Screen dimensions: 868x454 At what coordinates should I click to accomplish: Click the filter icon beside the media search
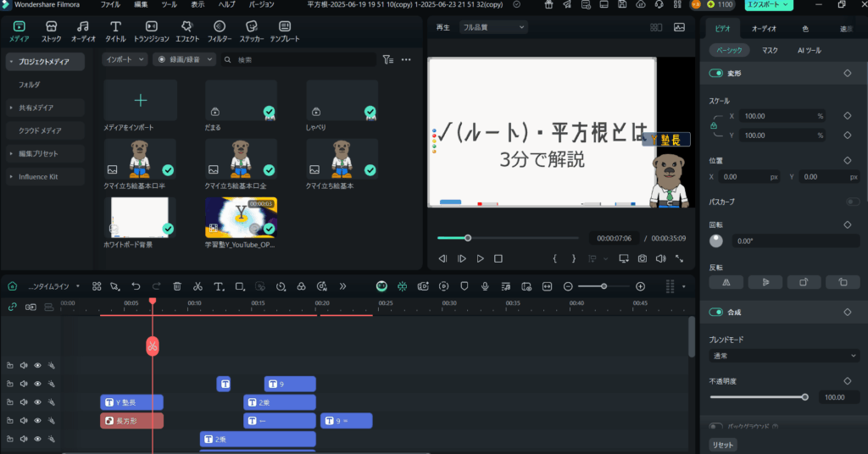pos(387,60)
